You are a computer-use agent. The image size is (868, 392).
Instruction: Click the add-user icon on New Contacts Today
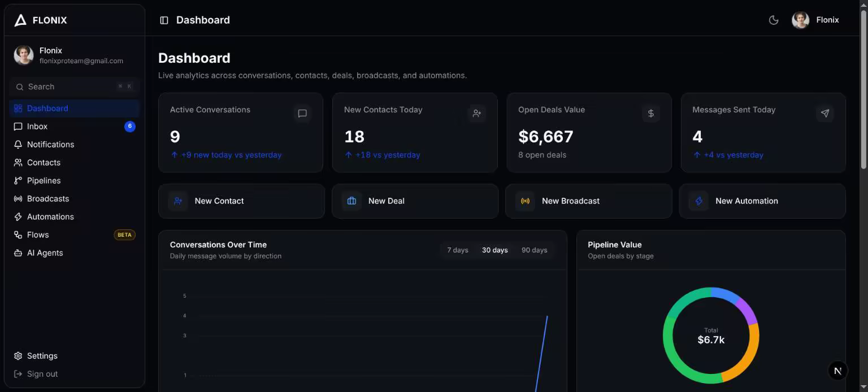tap(476, 114)
